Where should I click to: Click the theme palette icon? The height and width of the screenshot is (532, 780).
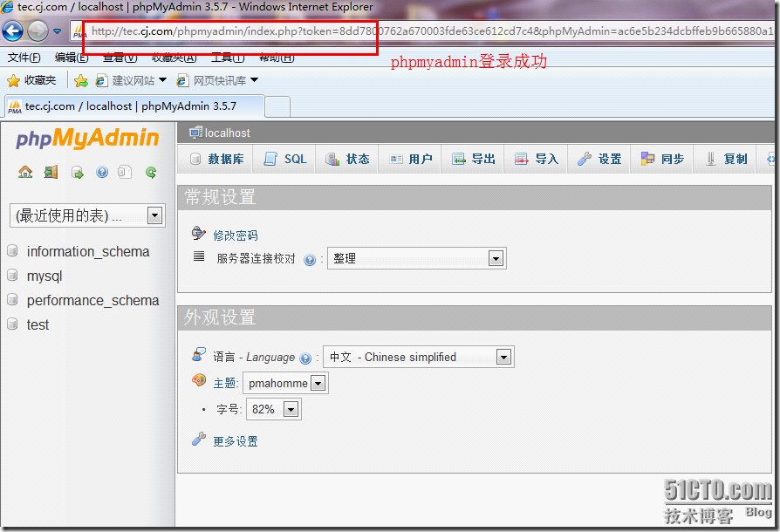click(199, 380)
